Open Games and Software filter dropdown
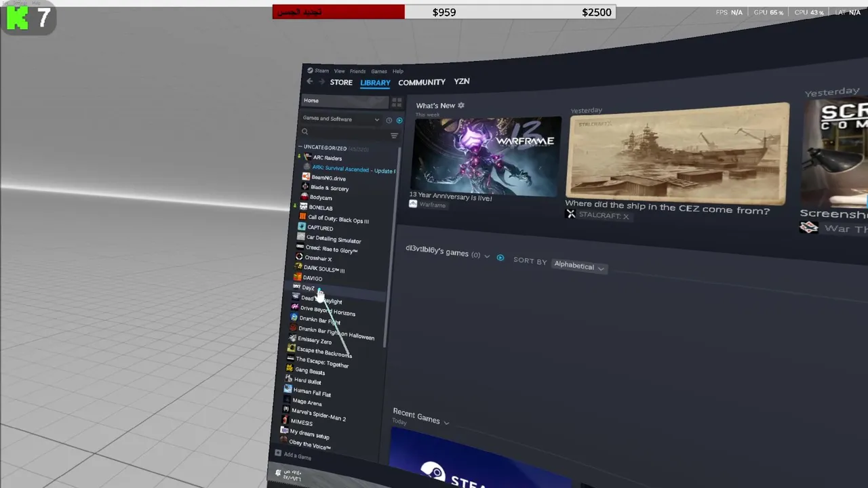The height and width of the screenshot is (488, 868). [x=340, y=119]
